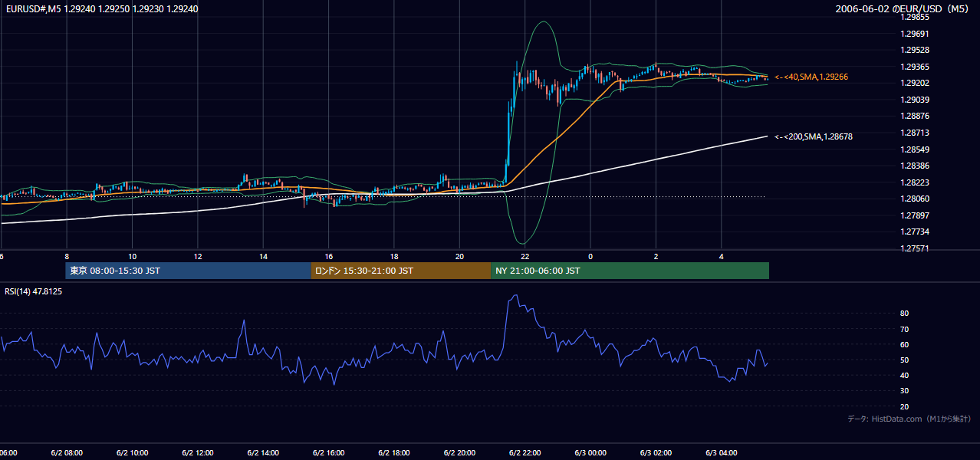Click RSI scale value 60
Viewport: 980px width, 460px height.
pos(904,344)
